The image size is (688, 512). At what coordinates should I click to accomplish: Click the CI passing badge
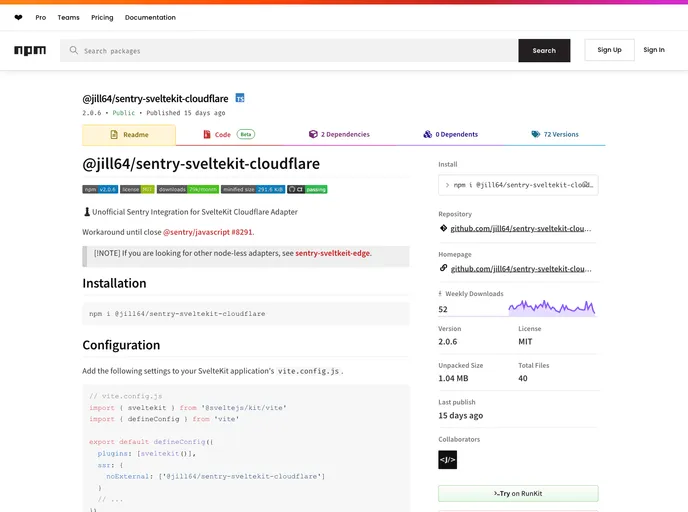308,190
